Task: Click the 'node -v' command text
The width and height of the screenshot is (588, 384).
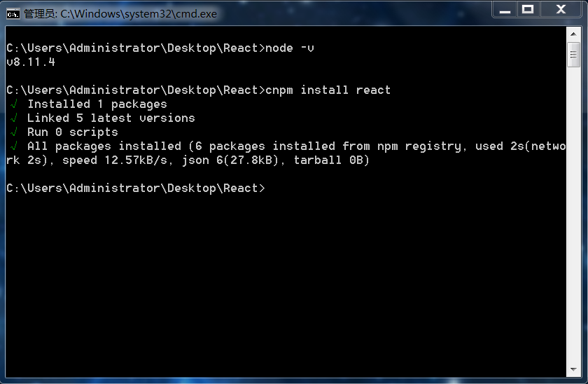Action: coord(290,48)
